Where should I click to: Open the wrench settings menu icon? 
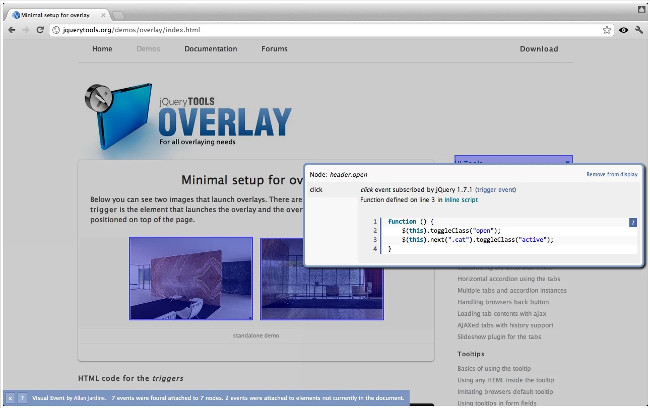click(639, 30)
